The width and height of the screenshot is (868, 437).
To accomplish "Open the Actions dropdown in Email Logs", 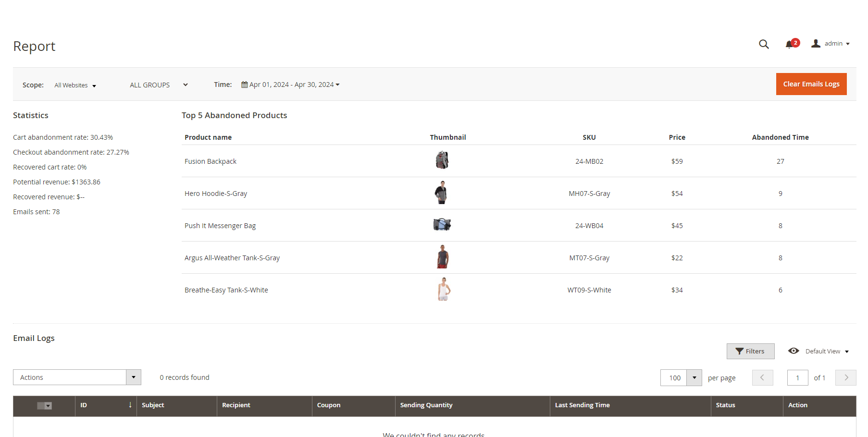I will tap(77, 377).
